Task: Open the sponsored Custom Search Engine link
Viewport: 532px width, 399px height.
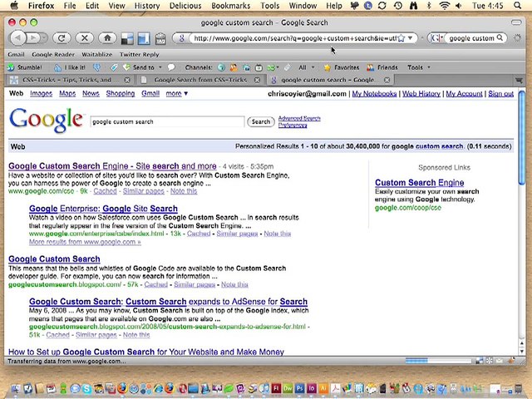Action: tap(419, 183)
